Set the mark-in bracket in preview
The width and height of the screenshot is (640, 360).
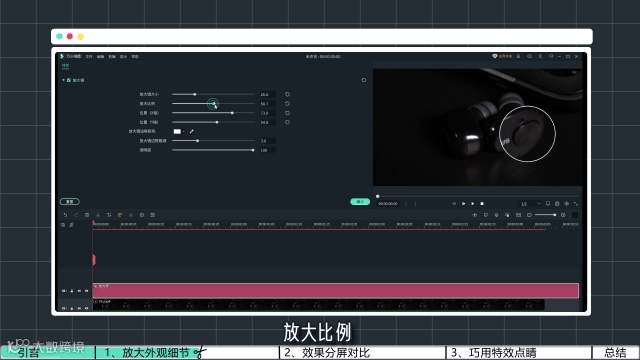coord(406,204)
